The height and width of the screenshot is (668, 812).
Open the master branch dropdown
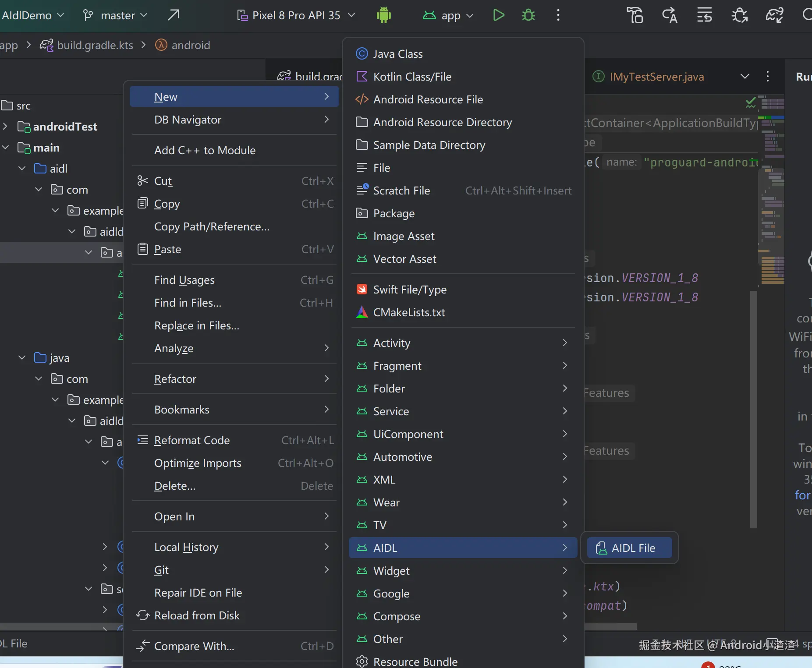(115, 15)
